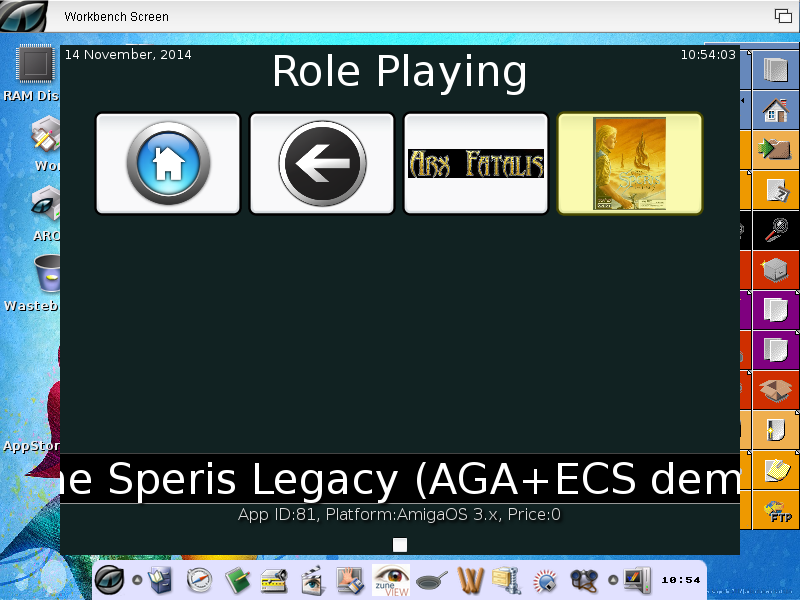
Task: Click the upper purple copy-pages icon
Action: 776,310
